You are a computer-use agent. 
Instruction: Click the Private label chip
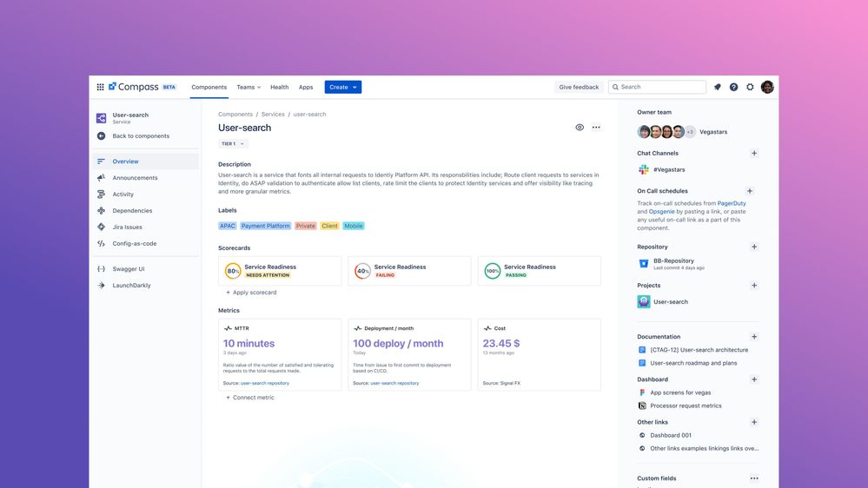[306, 226]
